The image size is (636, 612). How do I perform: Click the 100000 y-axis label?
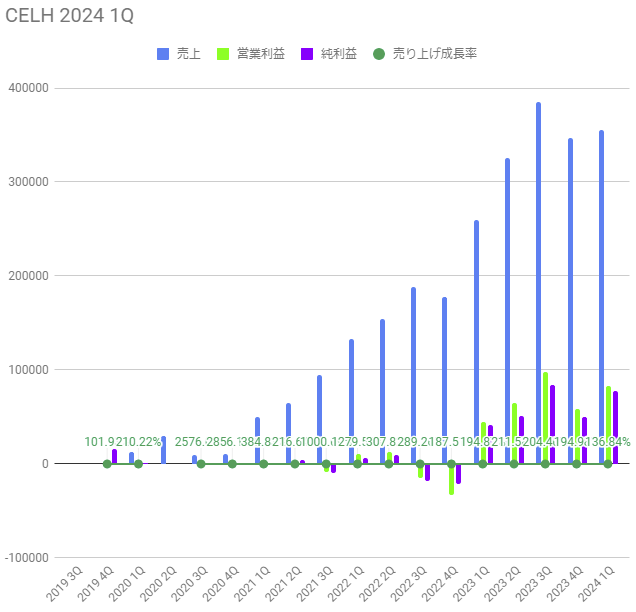pos(28,369)
